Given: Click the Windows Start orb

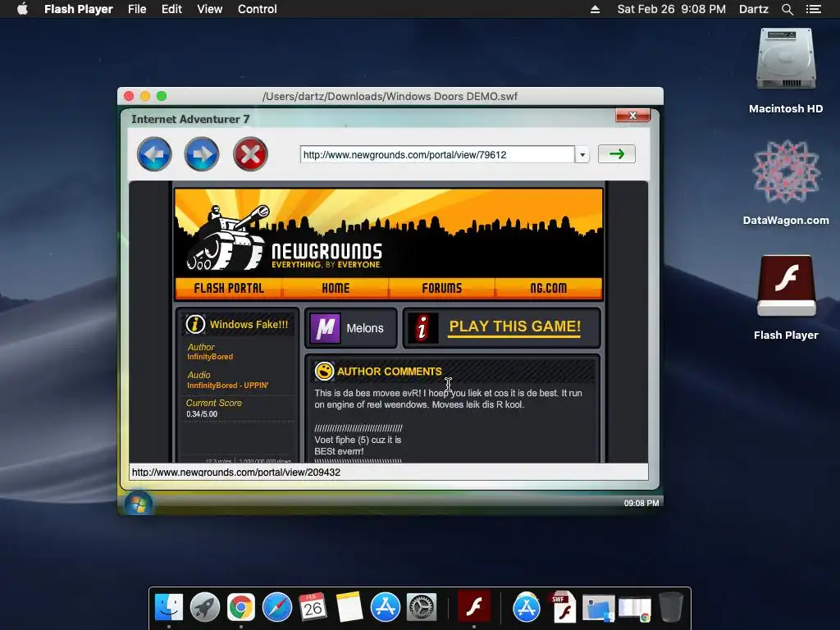Looking at the screenshot, I should 139,504.
